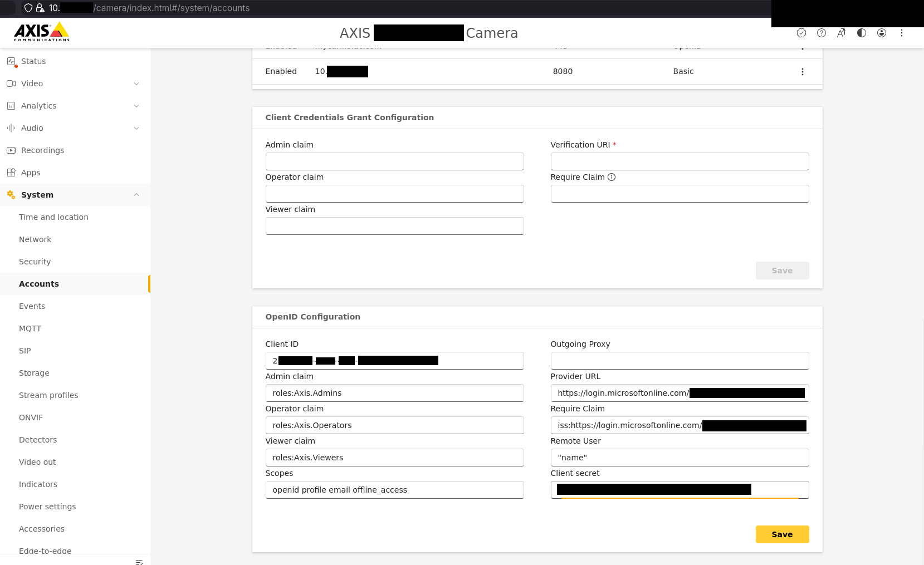Click the Scopes input field
Image resolution: width=924 pixels, height=565 pixels.
[394, 490]
